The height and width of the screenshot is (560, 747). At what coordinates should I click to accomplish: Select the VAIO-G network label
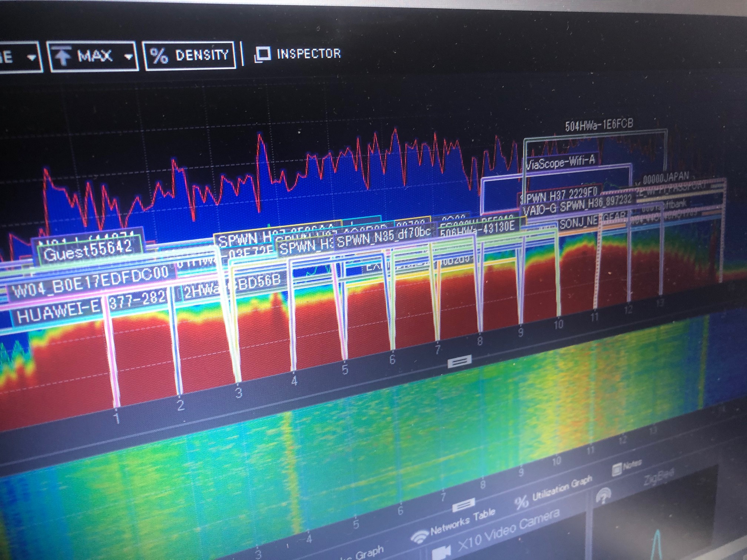(539, 210)
